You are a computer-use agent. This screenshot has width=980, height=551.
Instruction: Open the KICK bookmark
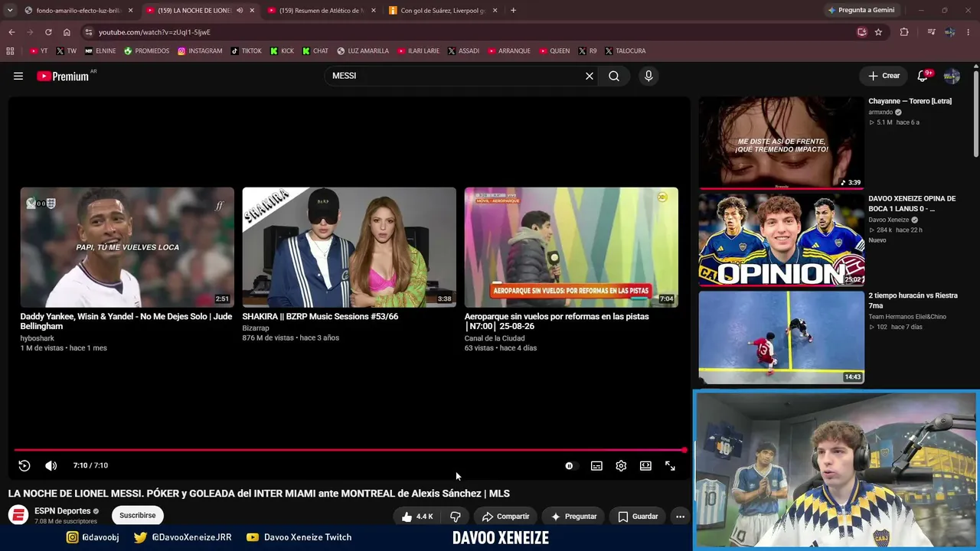[282, 51]
